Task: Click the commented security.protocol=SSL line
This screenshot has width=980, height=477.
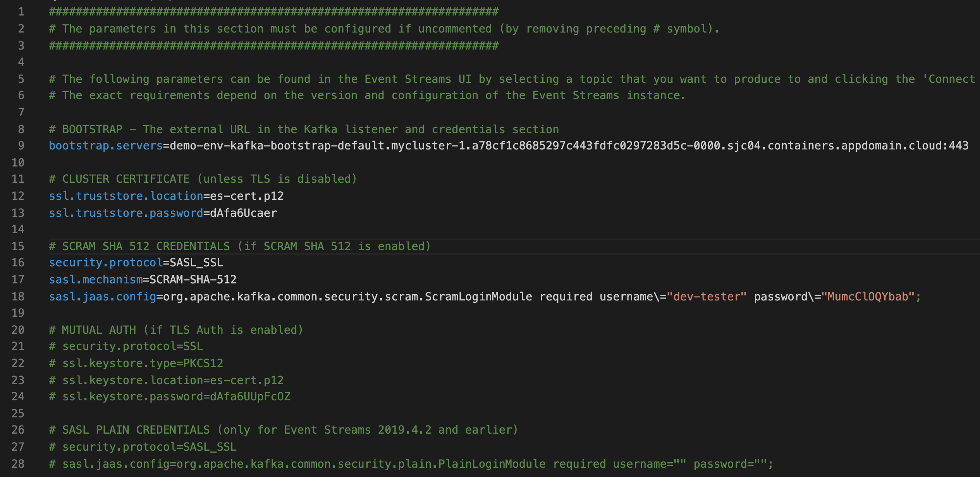Action: tap(126, 347)
